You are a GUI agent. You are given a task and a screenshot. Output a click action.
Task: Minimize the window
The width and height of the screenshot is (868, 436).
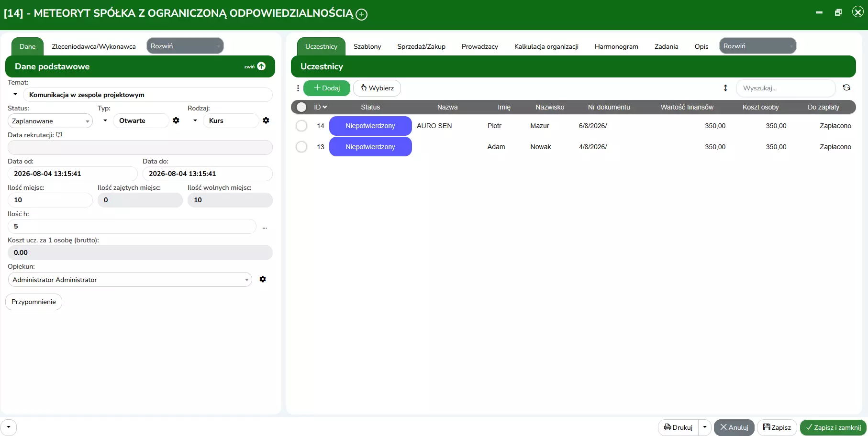pyautogui.click(x=819, y=12)
